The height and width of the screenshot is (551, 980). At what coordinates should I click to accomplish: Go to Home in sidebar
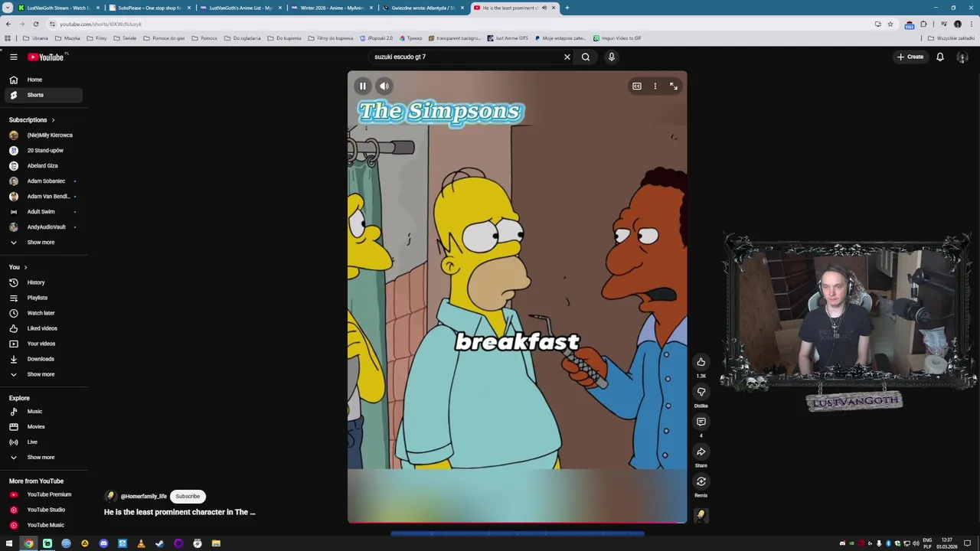point(43,80)
